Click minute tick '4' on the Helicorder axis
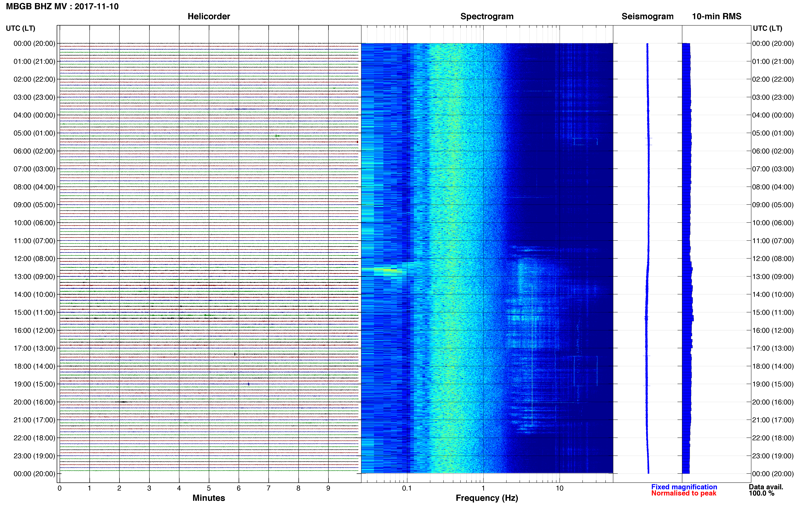Screen dimensions: 812x508 179,488
